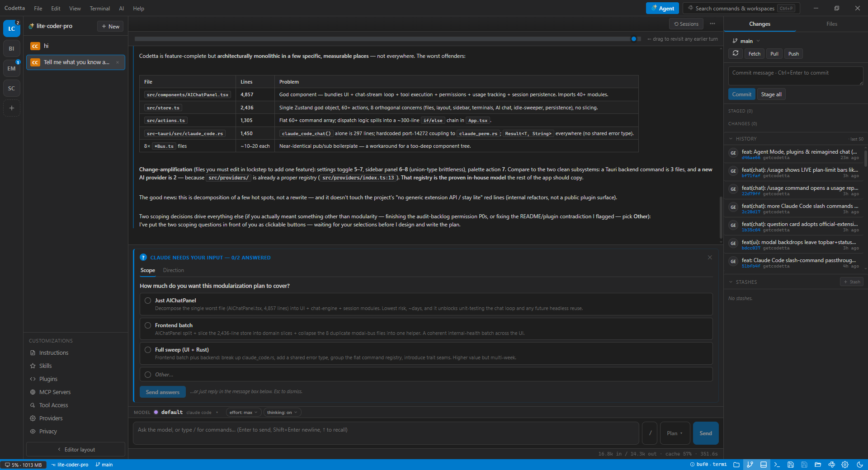Collapse sidebar via Editor layout
Viewport: 868px width, 470px height.
[x=75, y=449]
